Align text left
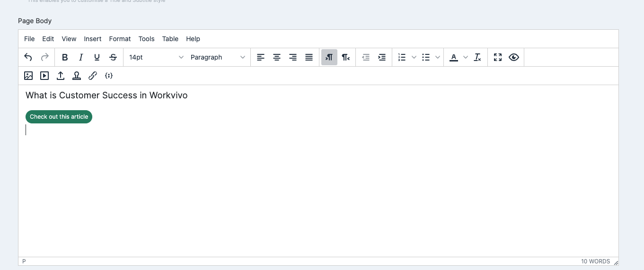 click(x=261, y=57)
